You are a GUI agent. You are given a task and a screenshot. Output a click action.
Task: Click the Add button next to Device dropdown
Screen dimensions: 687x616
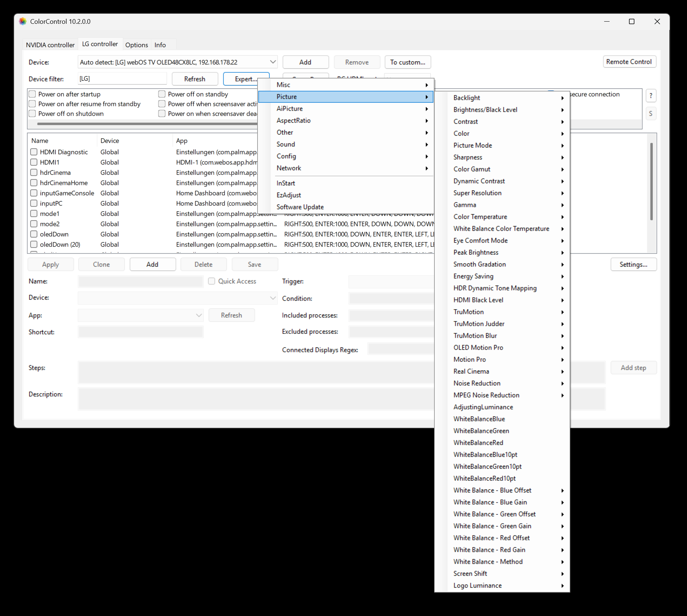pos(305,62)
